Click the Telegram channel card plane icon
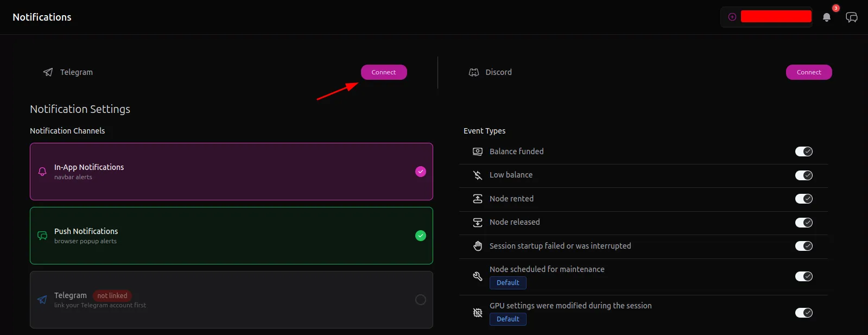 click(42, 300)
